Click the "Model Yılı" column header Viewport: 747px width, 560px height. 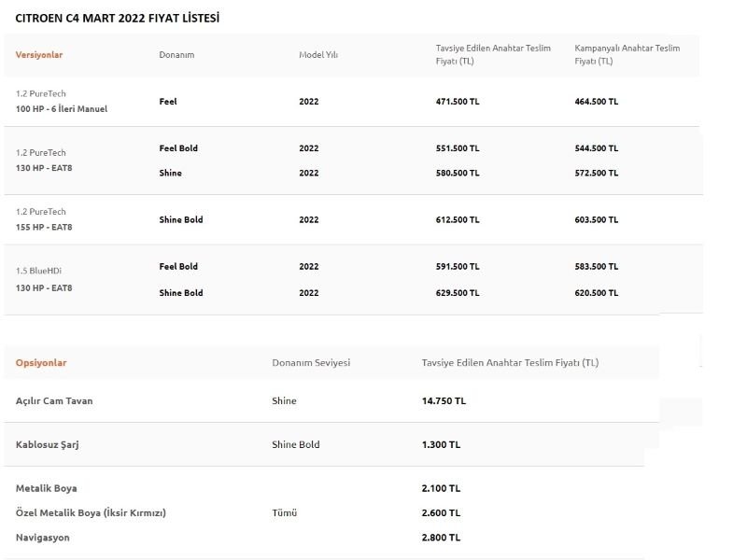tap(318, 55)
